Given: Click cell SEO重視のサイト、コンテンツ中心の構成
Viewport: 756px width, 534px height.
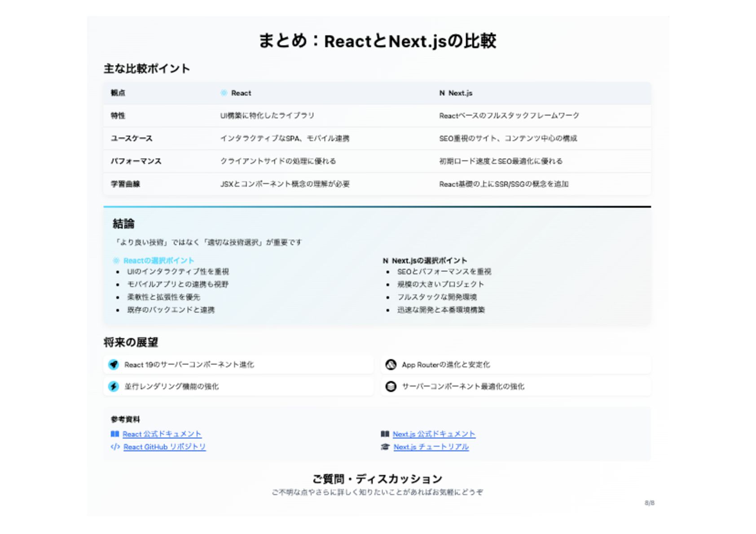Looking at the screenshot, I should click(508, 139).
